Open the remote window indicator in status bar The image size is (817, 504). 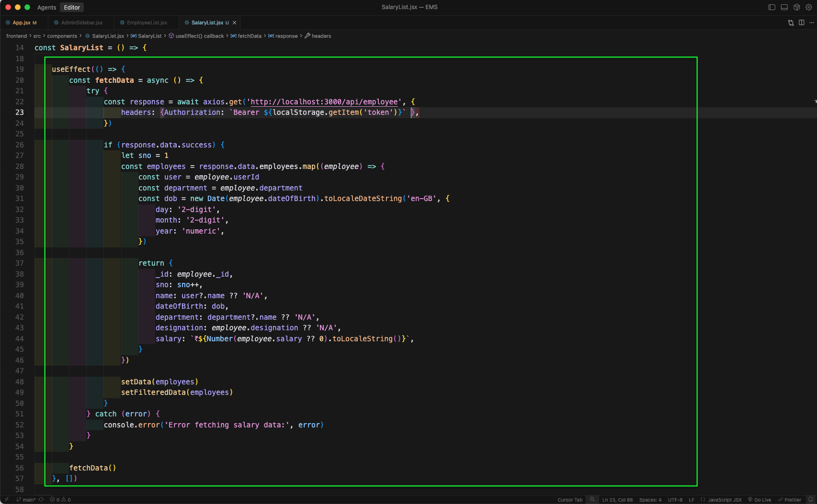tap(7, 499)
